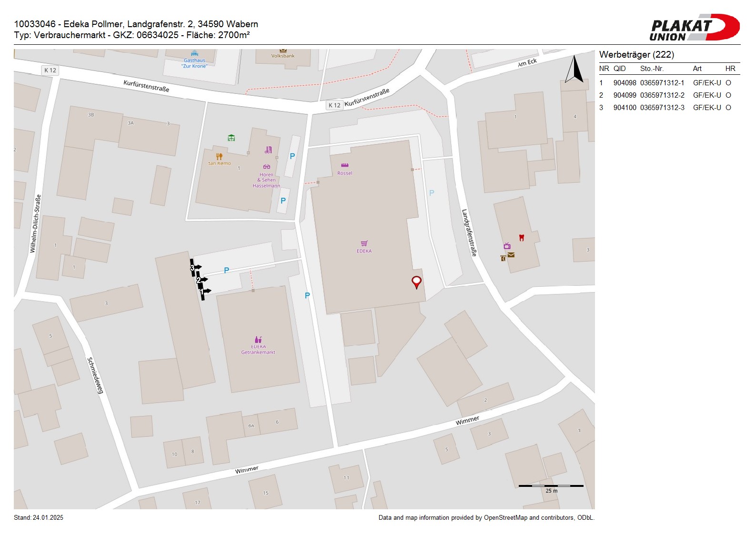Select the purple TV shop icon

507,246
